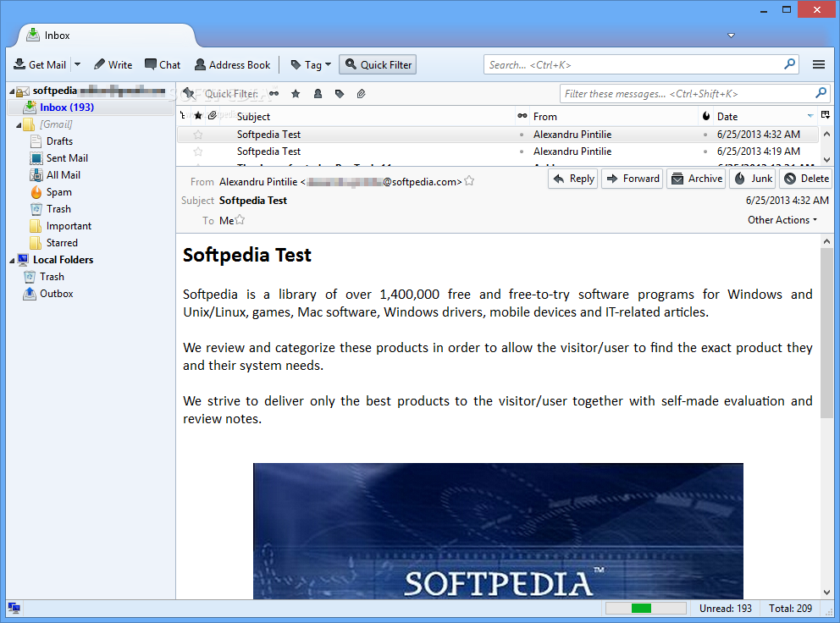Open the Get Mail dropdown arrow
Screen dimensions: 840x623
click(77, 65)
